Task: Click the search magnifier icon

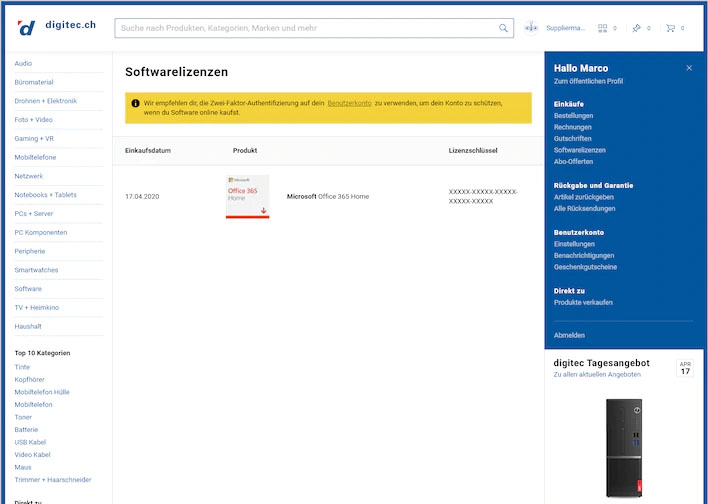Action: [503, 28]
